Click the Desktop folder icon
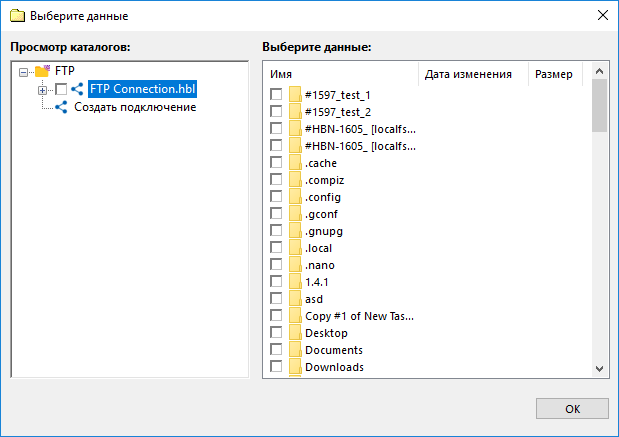This screenshot has width=619, height=437. click(x=295, y=332)
